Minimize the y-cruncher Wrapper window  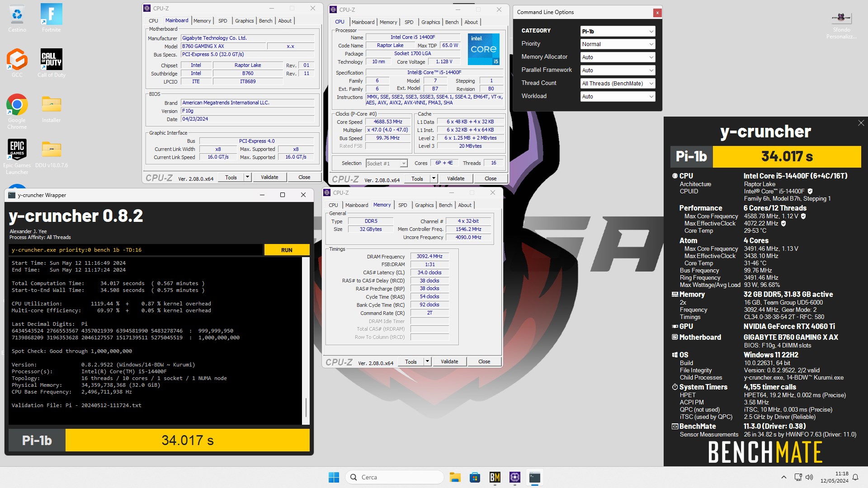tap(262, 195)
